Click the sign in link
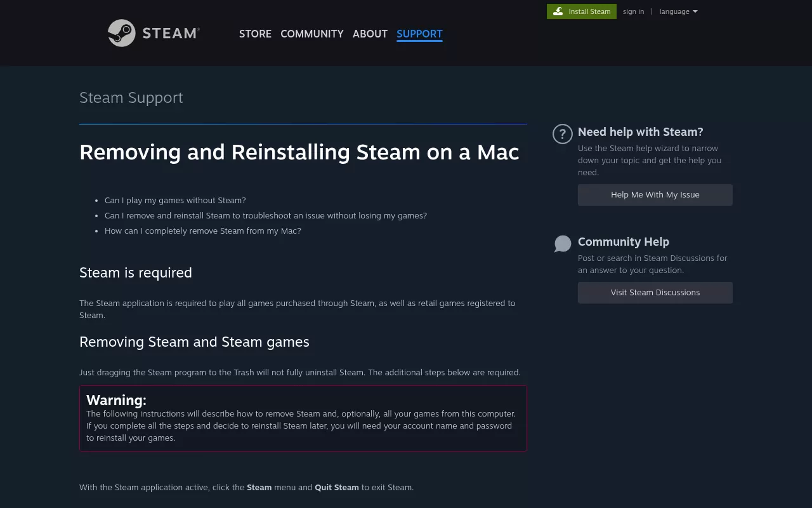The height and width of the screenshot is (508, 812). [633, 11]
